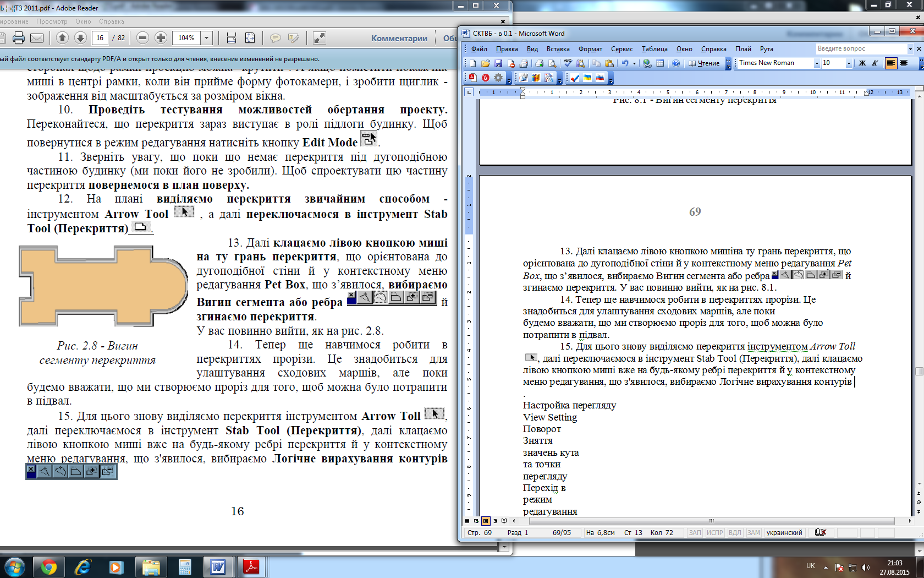
Task: Click the red PDF convert icon in Word
Action: point(472,78)
